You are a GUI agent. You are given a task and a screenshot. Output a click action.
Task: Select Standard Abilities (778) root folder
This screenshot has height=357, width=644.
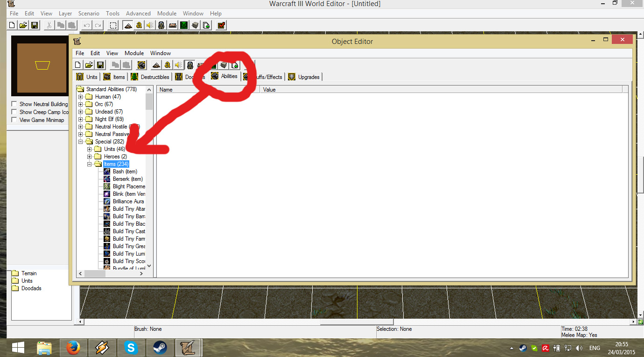coord(112,89)
